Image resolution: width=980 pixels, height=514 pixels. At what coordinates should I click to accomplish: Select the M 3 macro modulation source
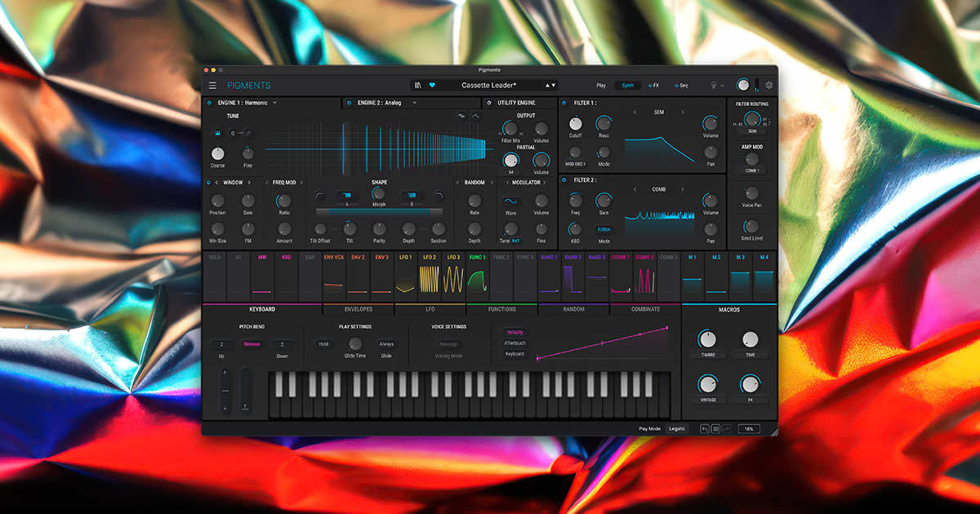pos(740,277)
